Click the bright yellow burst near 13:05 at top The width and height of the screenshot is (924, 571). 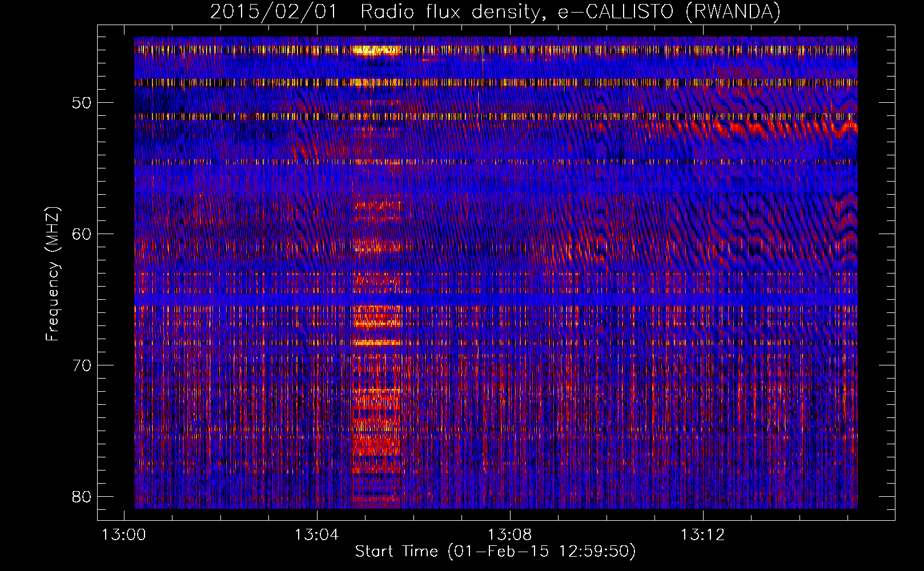click(375, 51)
